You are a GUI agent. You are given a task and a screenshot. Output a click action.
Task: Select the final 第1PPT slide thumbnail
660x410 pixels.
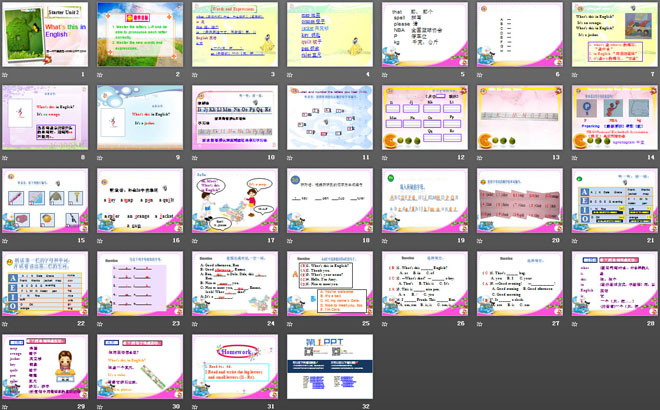click(325, 367)
